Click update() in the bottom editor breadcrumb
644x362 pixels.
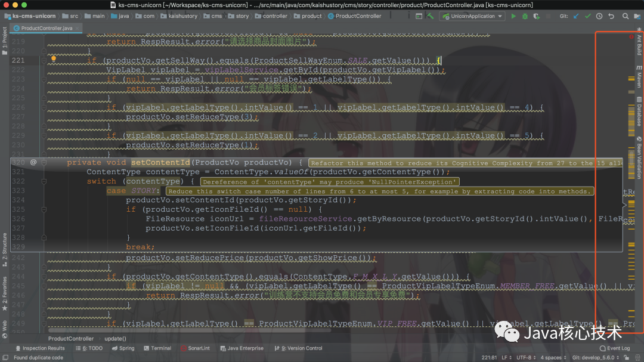pyautogui.click(x=115, y=339)
